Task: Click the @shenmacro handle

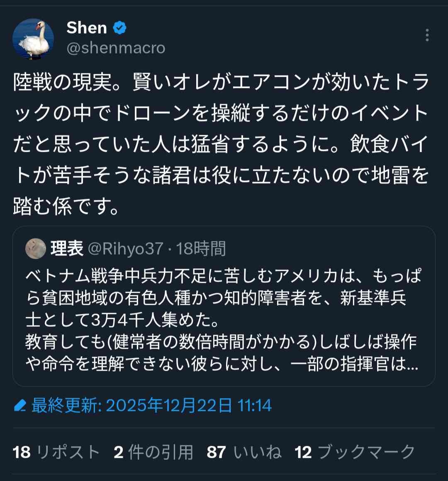Action: coord(116,48)
